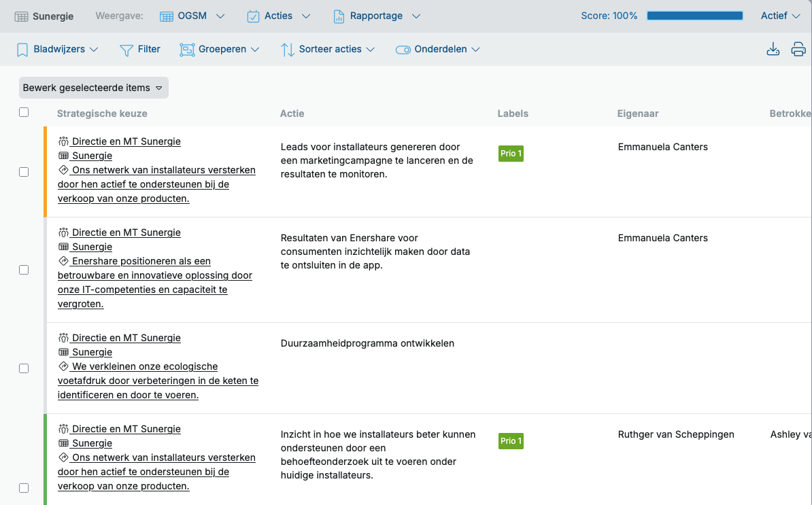Click Duurzaamheidprogramma ontwikkelen action text
Image resolution: width=812 pixels, height=505 pixels.
[x=367, y=343]
